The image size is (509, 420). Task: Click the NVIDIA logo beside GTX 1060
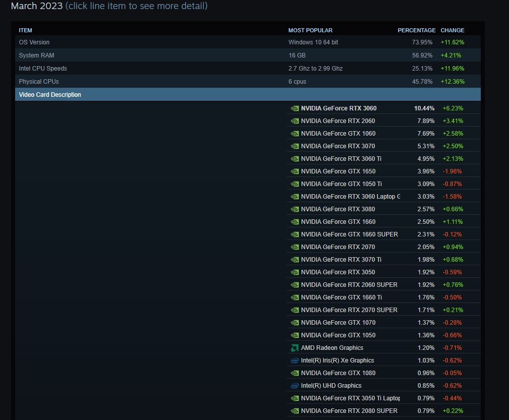point(295,134)
